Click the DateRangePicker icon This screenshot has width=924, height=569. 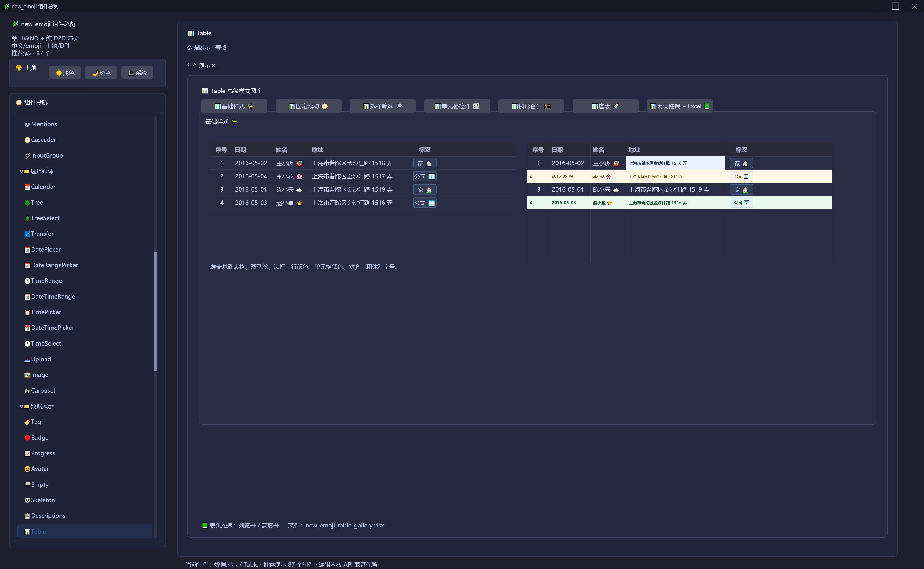(27, 265)
